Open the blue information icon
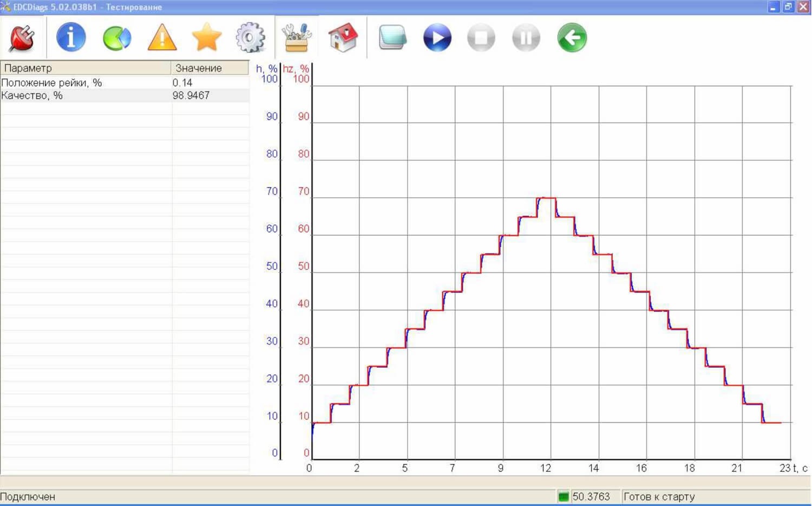This screenshot has width=812, height=506. [x=71, y=37]
